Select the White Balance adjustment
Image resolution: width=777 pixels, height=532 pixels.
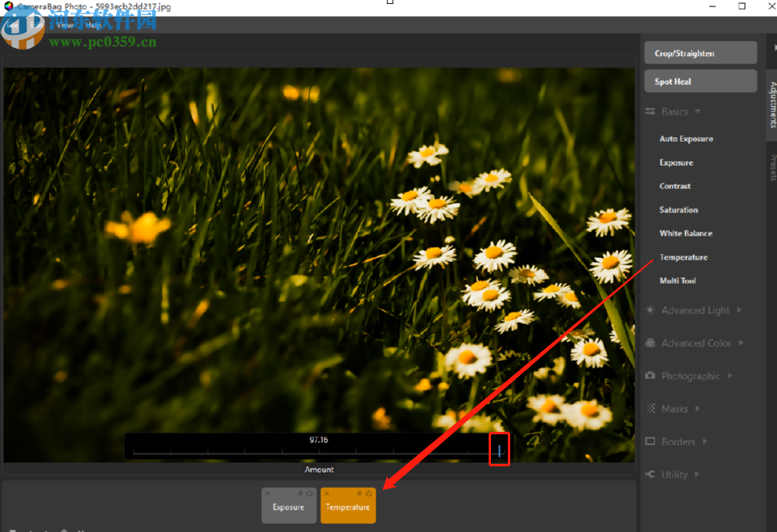pos(686,233)
